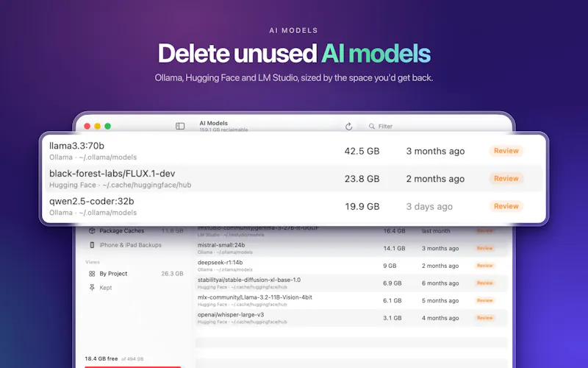Toggle the sidebar panel icon
This screenshot has height=368, width=588.
(x=180, y=126)
